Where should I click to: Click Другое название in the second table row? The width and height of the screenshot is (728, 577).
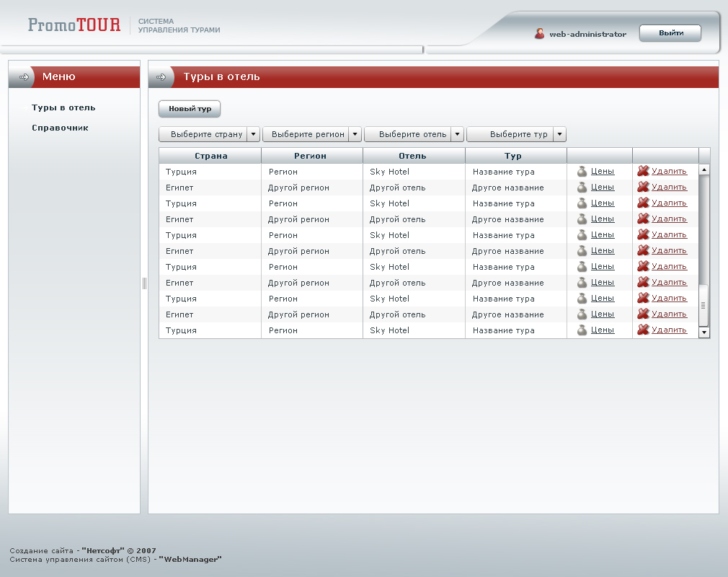point(508,188)
